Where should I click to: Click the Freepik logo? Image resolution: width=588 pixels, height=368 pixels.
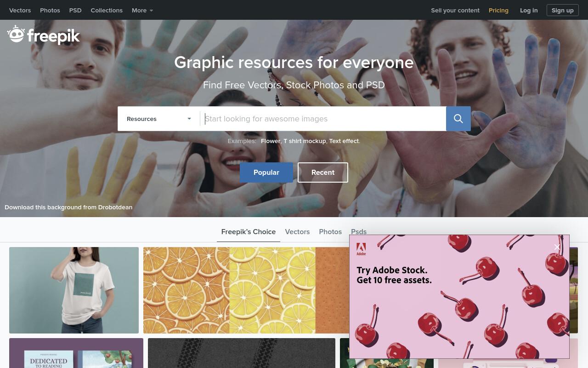click(x=44, y=35)
